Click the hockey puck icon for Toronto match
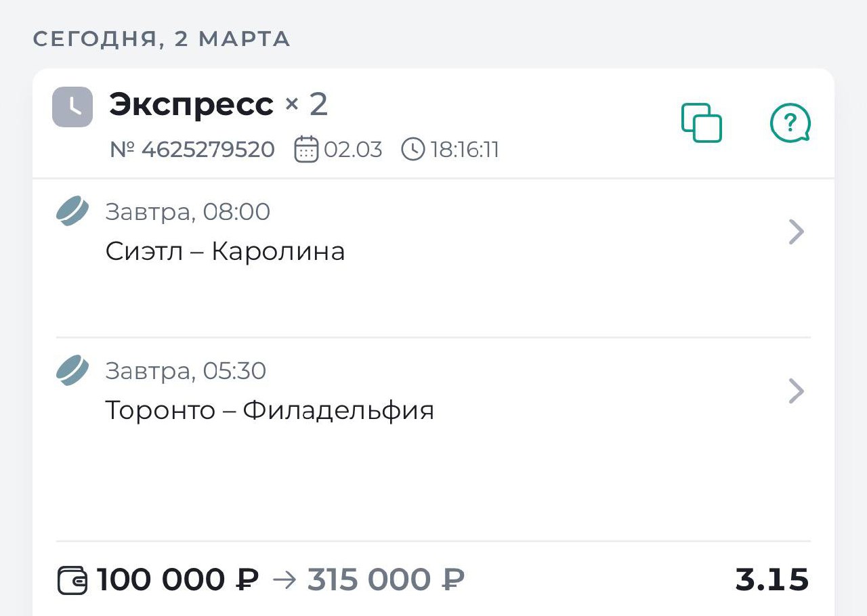The image size is (867, 616). pyautogui.click(x=72, y=370)
